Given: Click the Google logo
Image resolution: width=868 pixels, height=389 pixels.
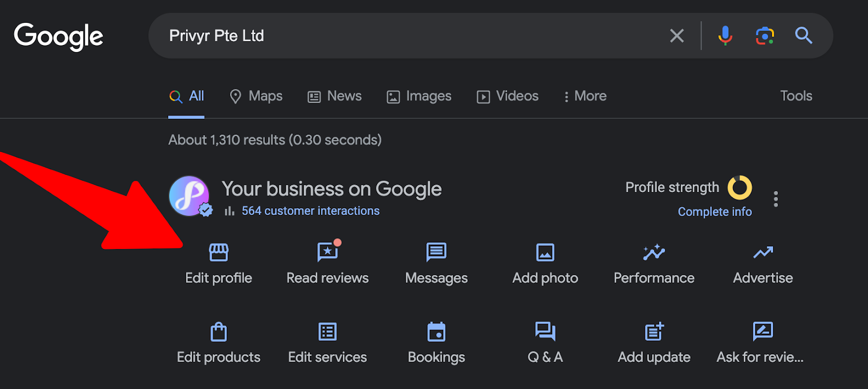Looking at the screenshot, I should [x=59, y=36].
